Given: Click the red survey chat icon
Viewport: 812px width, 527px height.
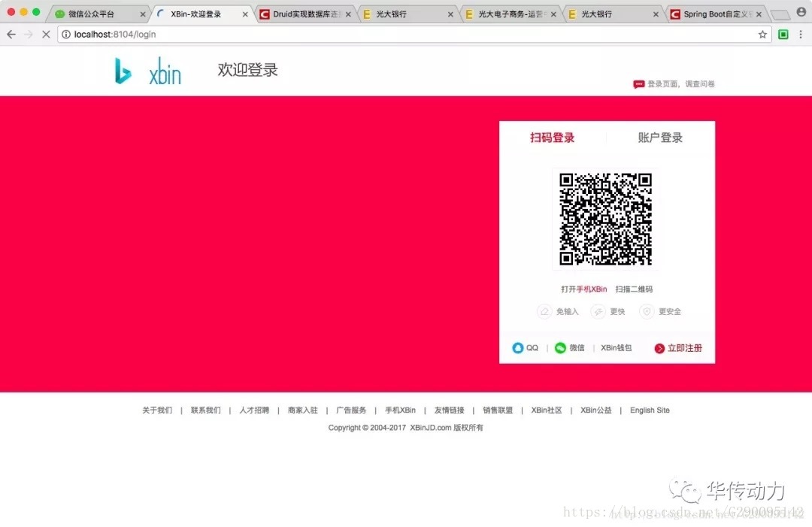Looking at the screenshot, I should tap(638, 84).
